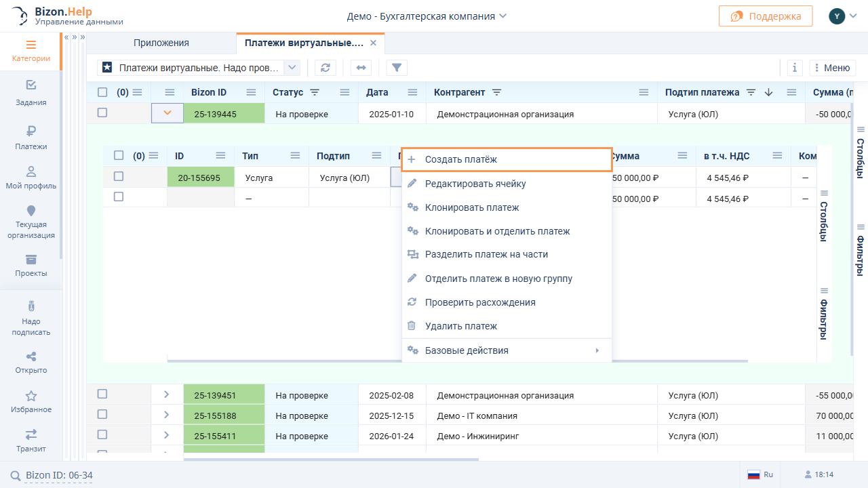Select the checkbox for payment 20-155695
The height and width of the screenshot is (488, 868).
point(119,176)
